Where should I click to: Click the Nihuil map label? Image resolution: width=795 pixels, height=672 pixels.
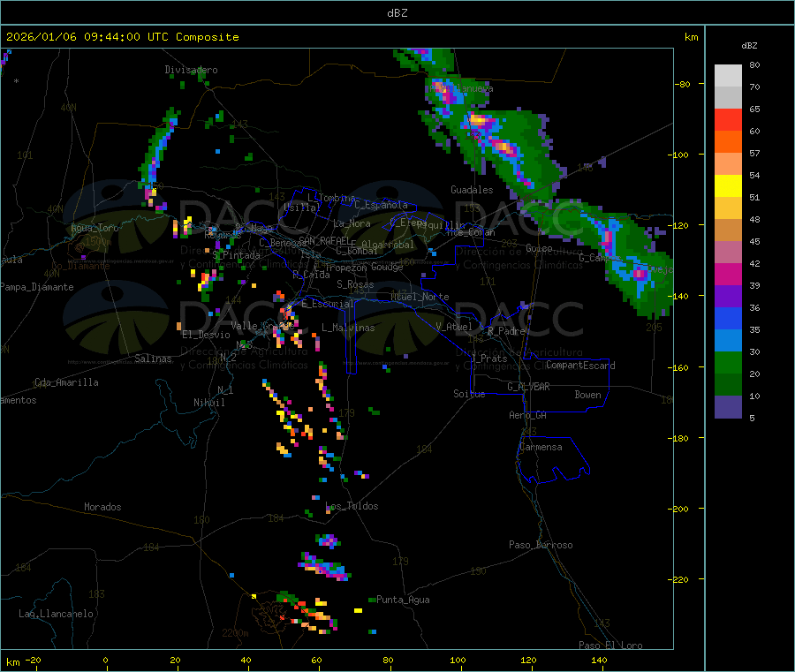[x=208, y=403]
